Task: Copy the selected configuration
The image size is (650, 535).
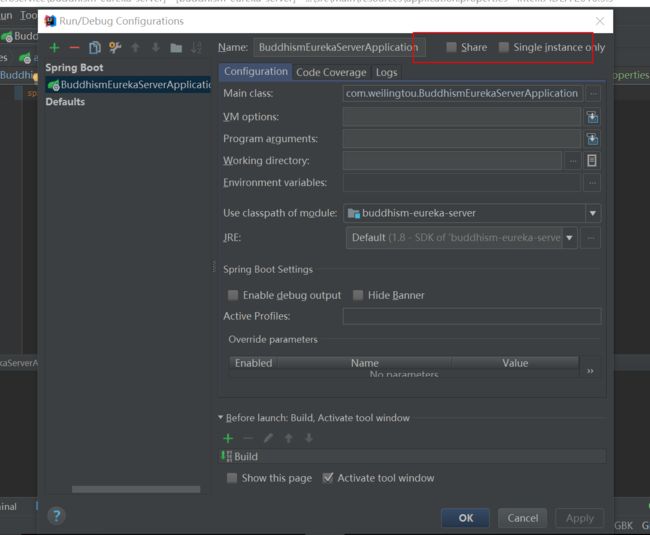Action: [95, 48]
